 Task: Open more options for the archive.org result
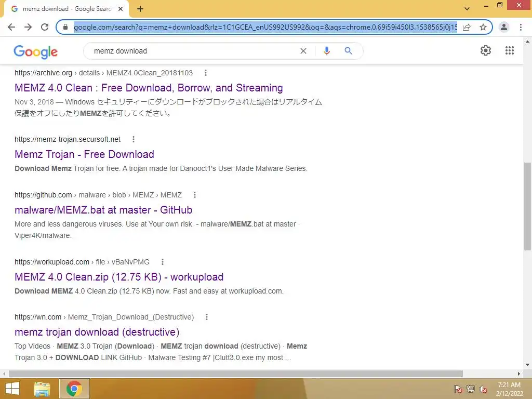(x=206, y=73)
